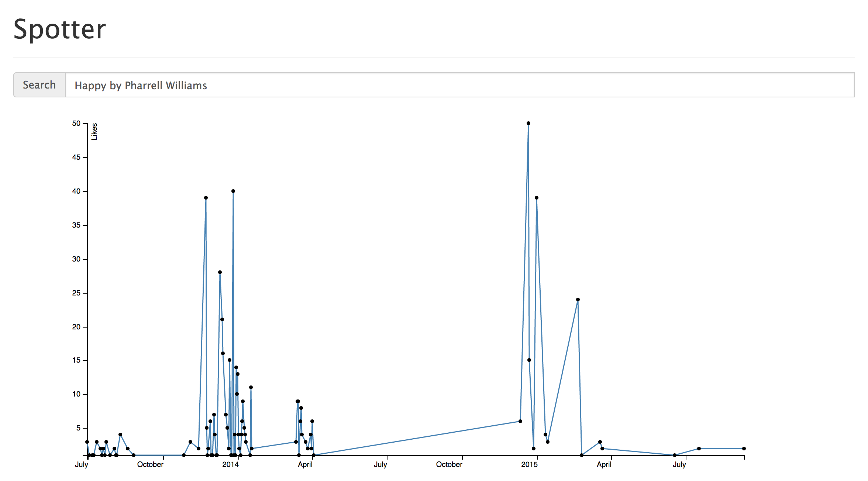Click the first October x-axis label

150,464
